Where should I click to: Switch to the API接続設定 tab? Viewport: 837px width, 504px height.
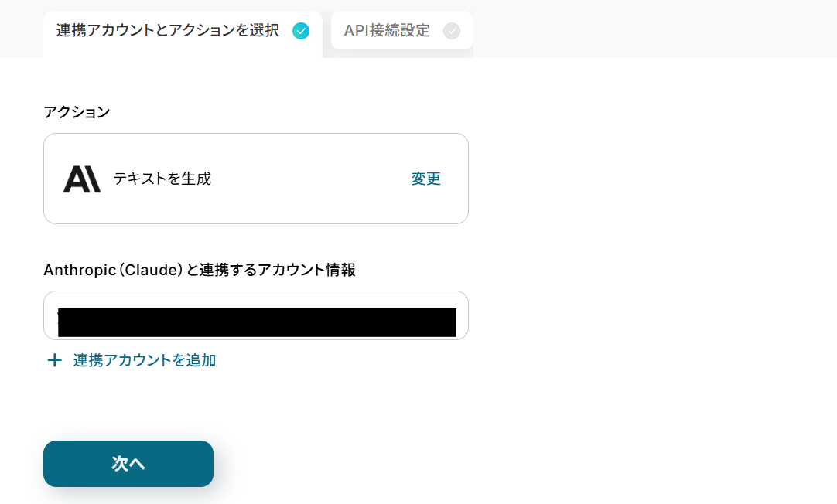click(387, 31)
